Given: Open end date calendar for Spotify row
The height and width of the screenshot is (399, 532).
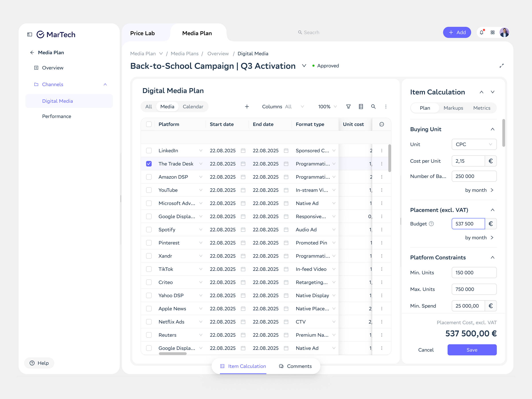Looking at the screenshot, I should click(286, 230).
